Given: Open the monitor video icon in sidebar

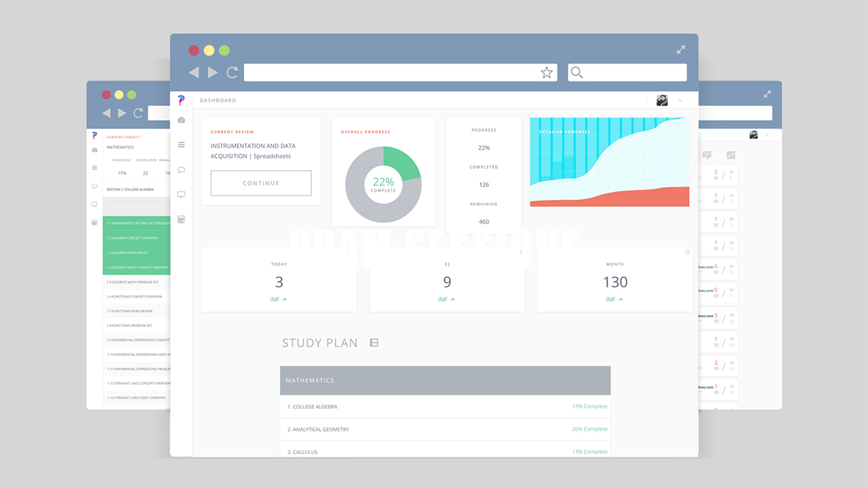Looking at the screenshot, I should (181, 195).
